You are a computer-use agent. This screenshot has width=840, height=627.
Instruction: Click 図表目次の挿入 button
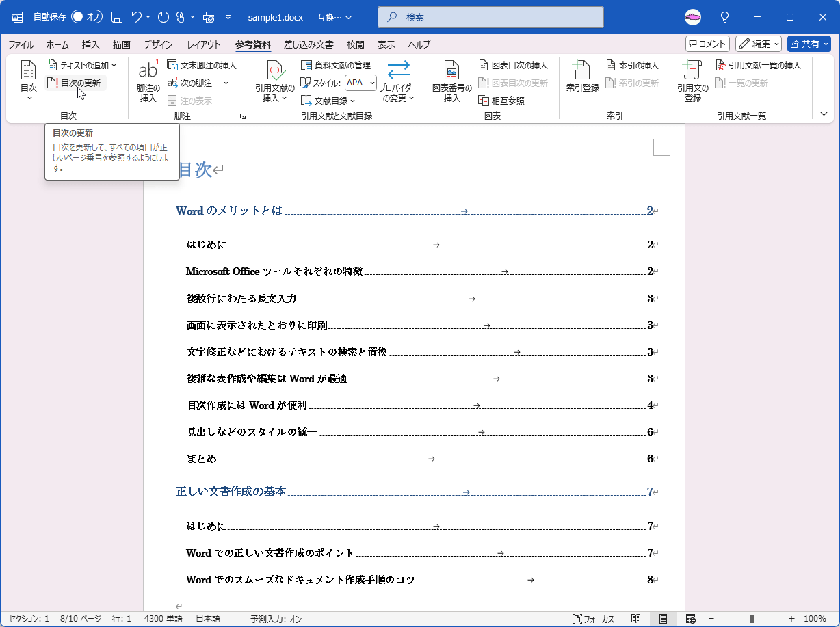(x=514, y=65)
